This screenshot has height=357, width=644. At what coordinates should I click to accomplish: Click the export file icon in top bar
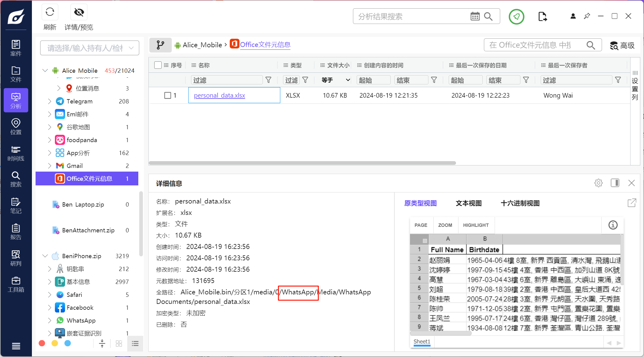[x=542, y=17]
